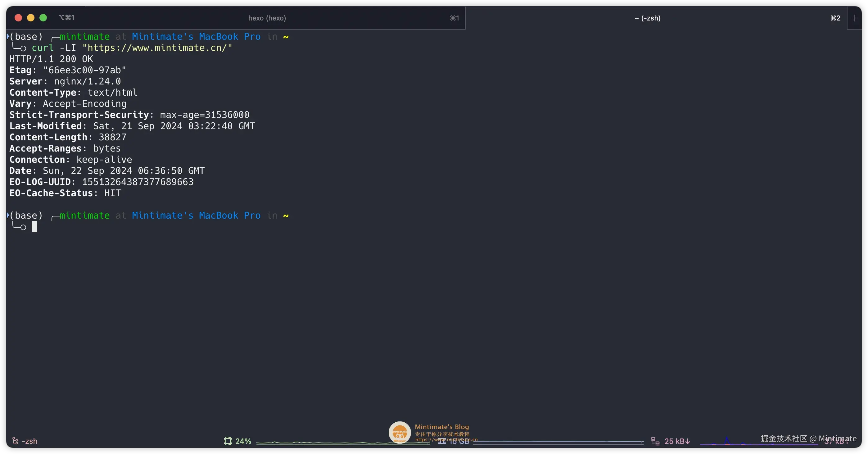The width and height of the screenshot is (868, 454).
Task: Switch to the hexo (hexo) tab
Action: pyautogui.click(x=267, y=18)
